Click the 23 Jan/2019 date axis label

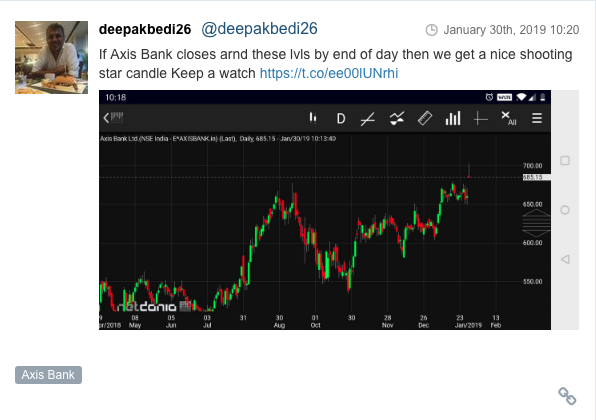468,321
